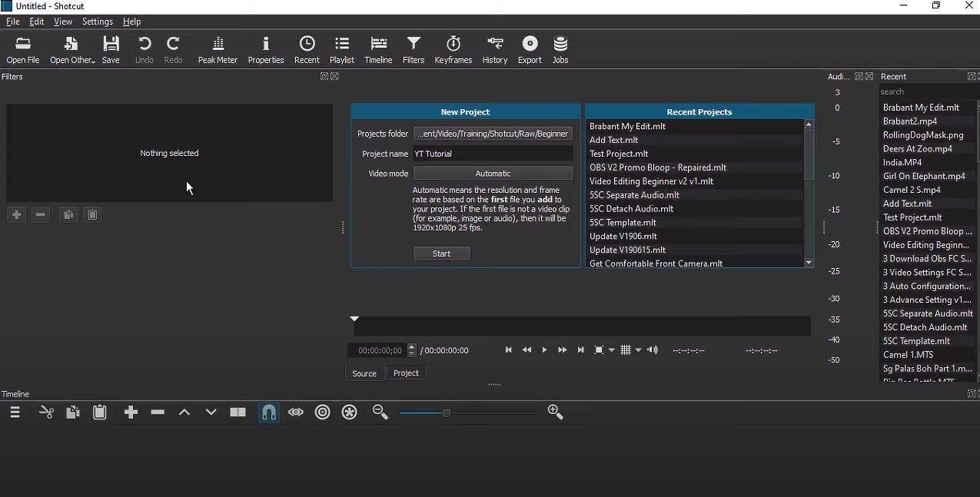Toggle timeline Snap magnet button

(269, 413)
